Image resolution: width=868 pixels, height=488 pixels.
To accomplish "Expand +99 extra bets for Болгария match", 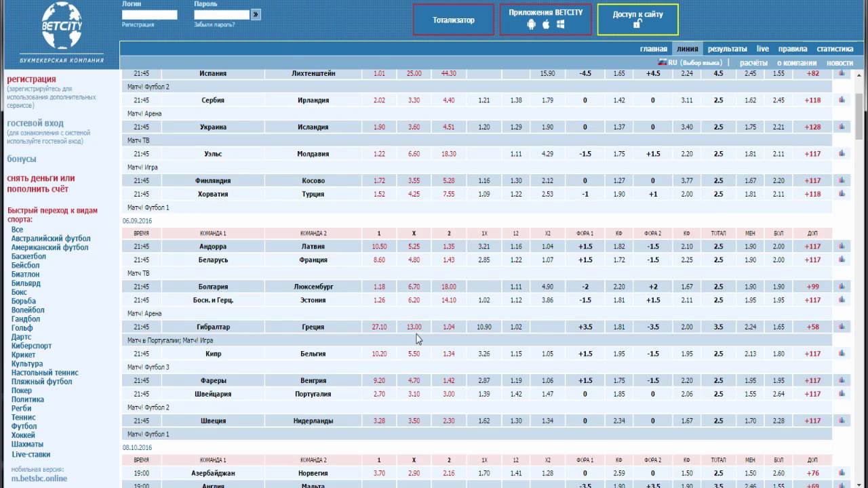I will pos(812,287).
